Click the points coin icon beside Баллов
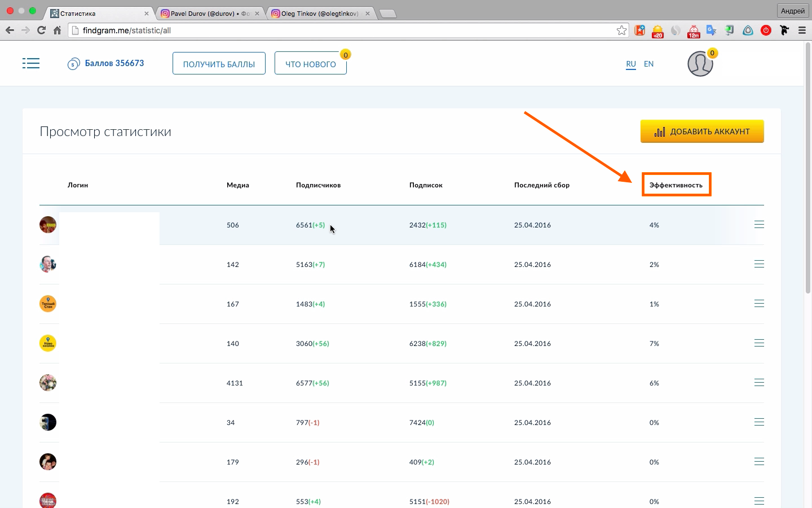This screenshot has width=812, height=508. [x=73, y=64]
